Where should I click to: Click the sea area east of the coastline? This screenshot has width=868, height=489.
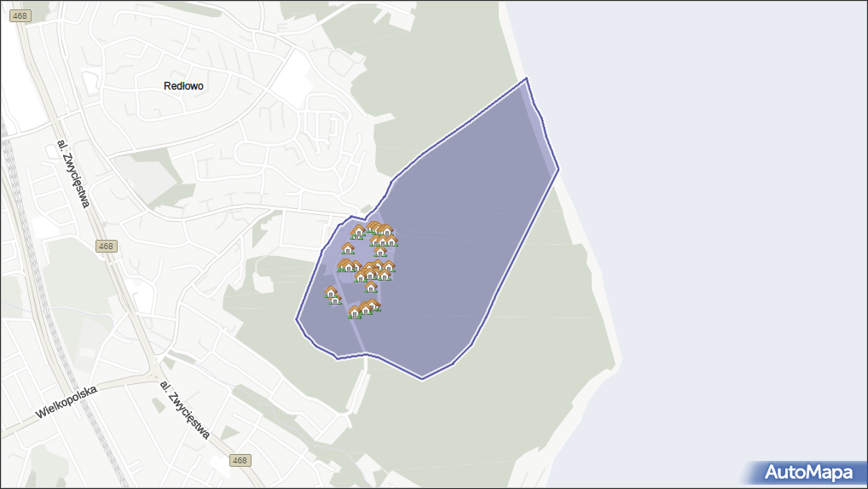(x=725, y=213)
